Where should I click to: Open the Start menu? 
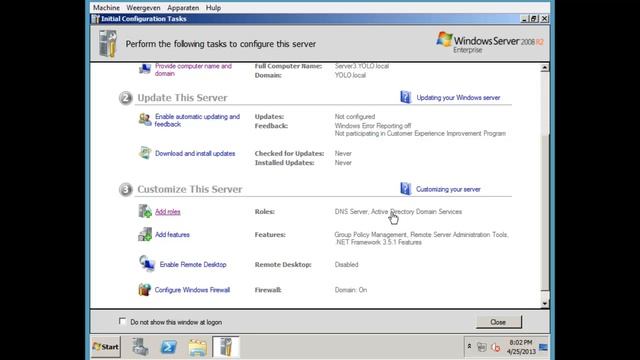pyautogui.click(x=106, y=347)
